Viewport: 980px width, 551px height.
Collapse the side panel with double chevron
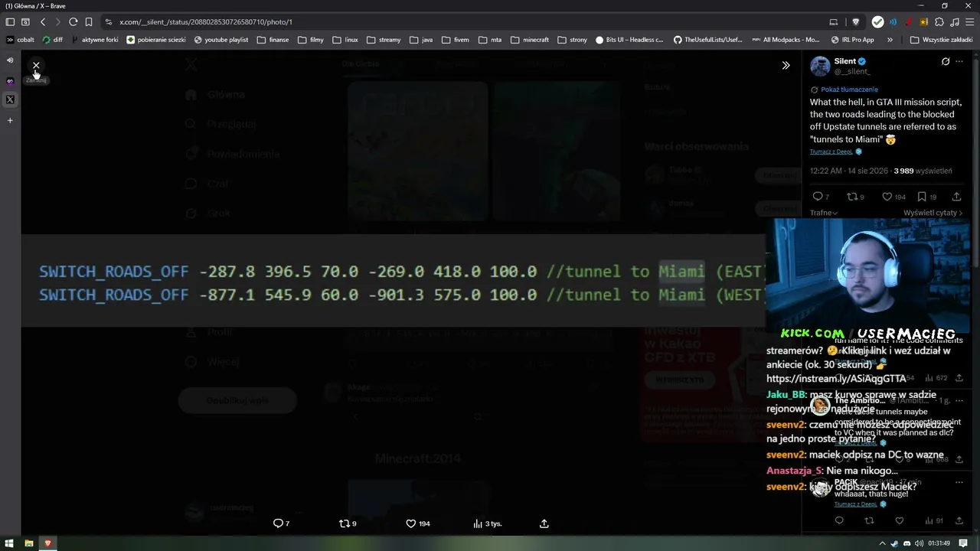click(786, 65)
